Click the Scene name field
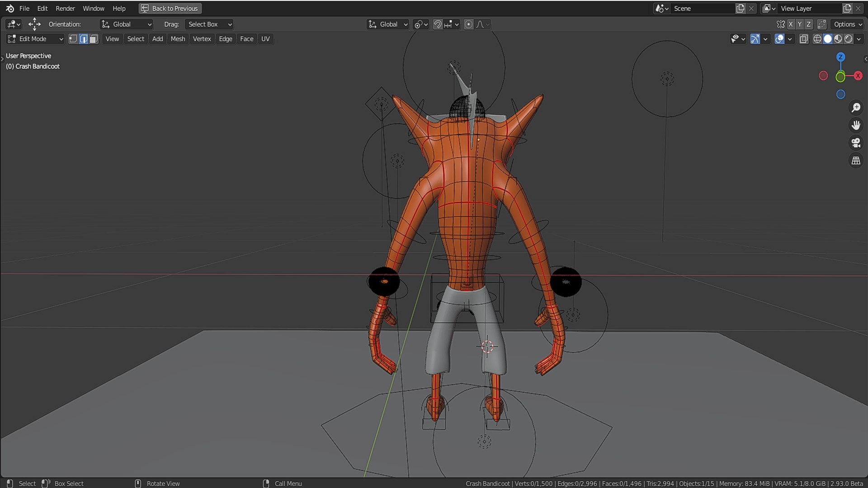The width and height of the screenshot is (868, 488). pyautogui.click(x=703, y=9)
